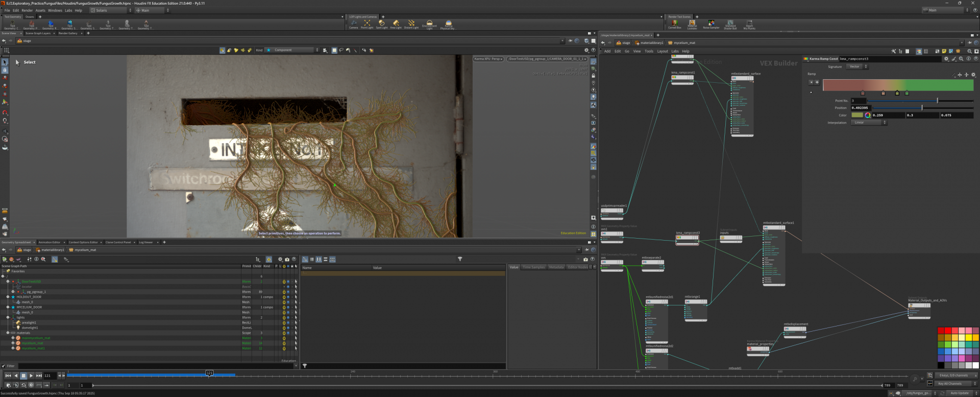Add a Point Light from the shelf

click(x=367, y=24)
